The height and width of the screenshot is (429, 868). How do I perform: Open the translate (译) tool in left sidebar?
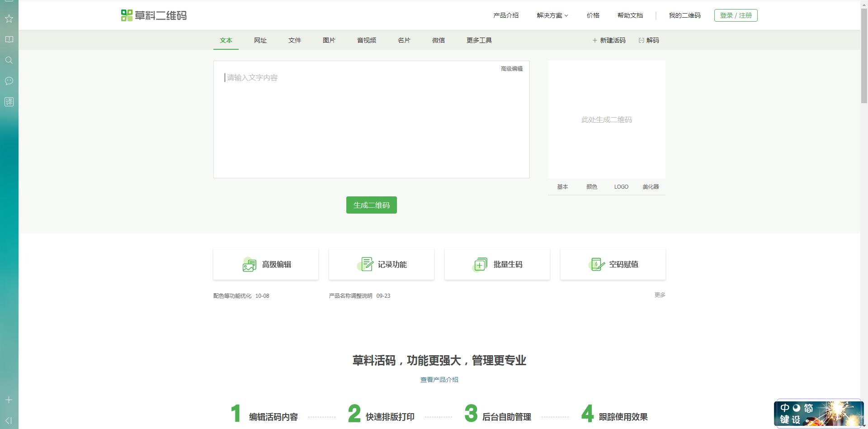(9, 102)
